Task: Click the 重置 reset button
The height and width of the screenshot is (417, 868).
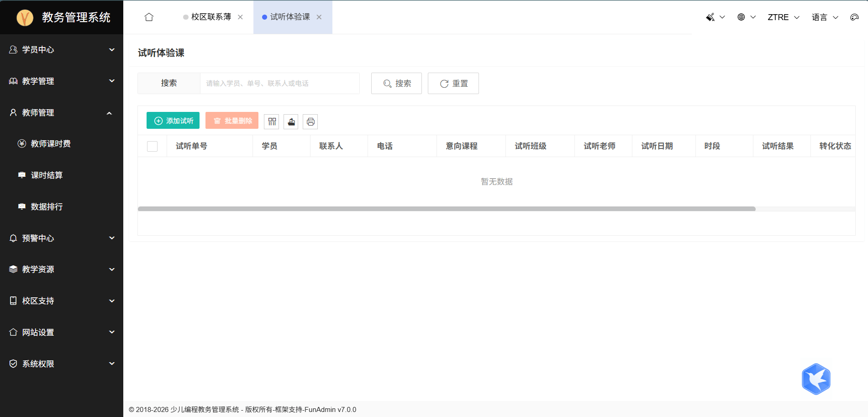Action: coord(453,84)
